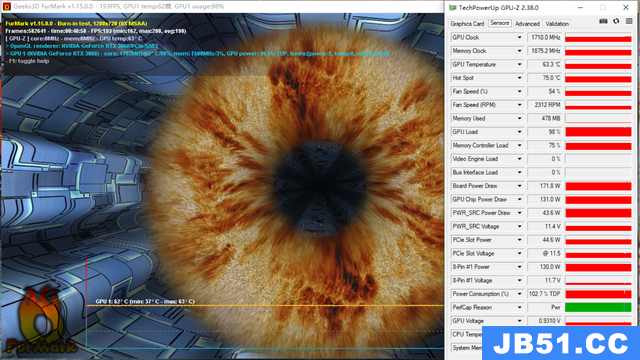
Task: Click the GPU Load value field
Action: click(544, 132)
